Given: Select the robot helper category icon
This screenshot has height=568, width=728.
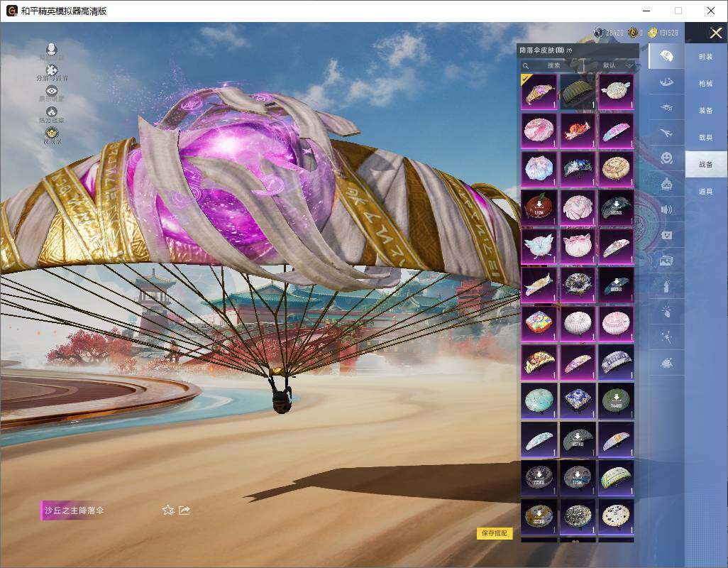Looking at the screenshot, I should click(666, 185).
